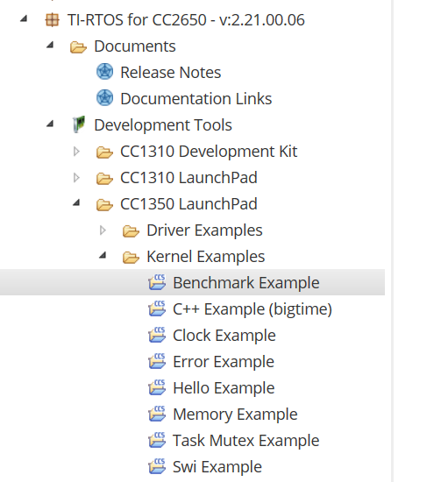Open the Release Notes entry
This screenshot has height=482, width=448.
(x=171, y=73)
